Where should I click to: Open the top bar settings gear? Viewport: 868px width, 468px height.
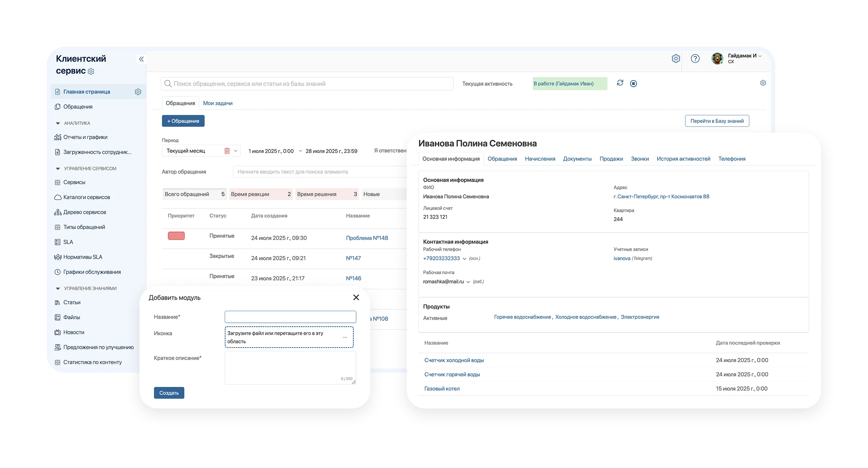click(676, 59)
